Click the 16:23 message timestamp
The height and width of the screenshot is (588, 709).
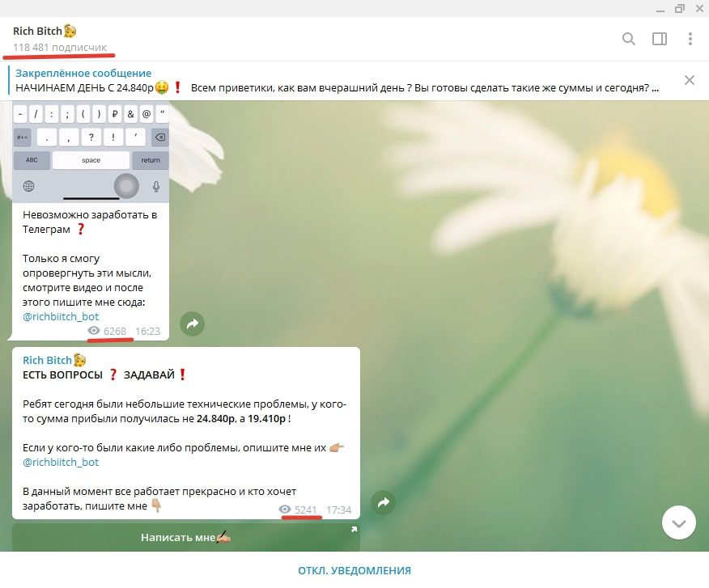tap(147, 332)
